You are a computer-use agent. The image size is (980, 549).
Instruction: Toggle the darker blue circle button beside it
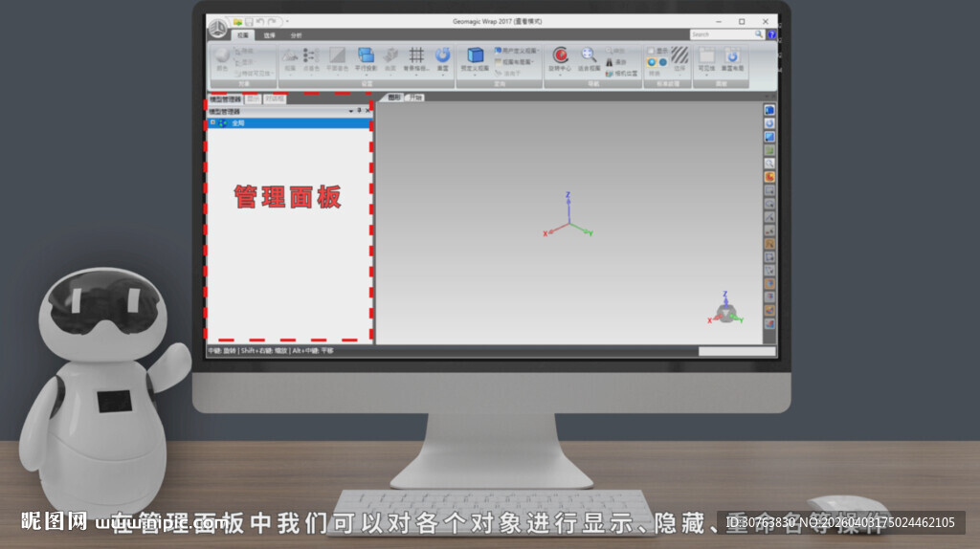[662, 62]
